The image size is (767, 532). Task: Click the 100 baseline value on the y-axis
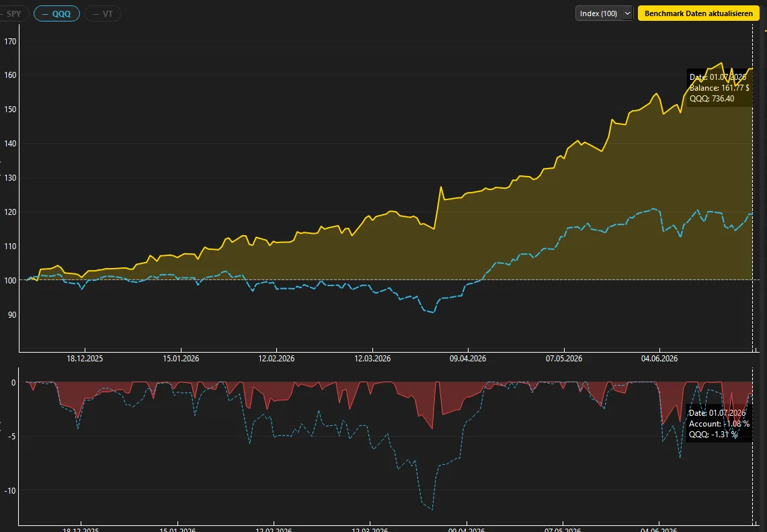10,281
